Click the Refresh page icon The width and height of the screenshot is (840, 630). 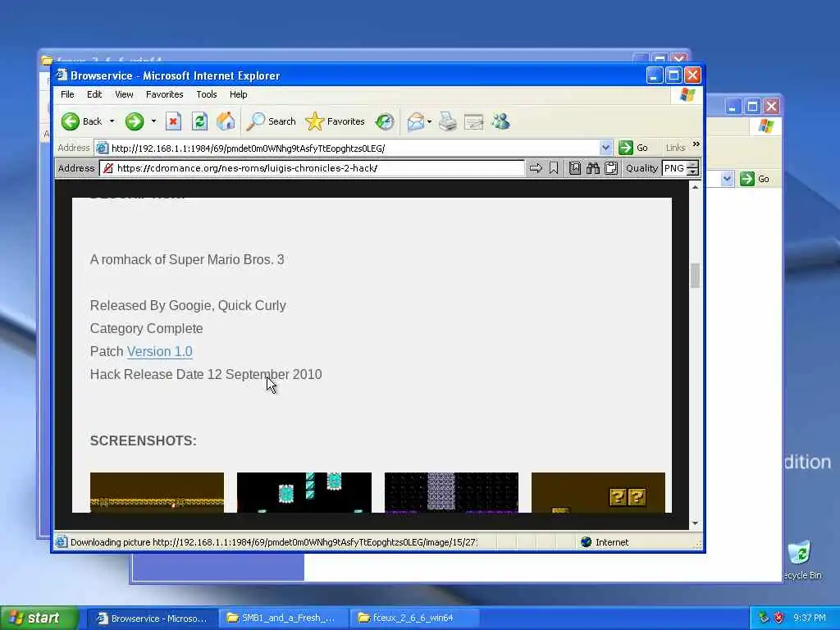(x=200, y=121)
